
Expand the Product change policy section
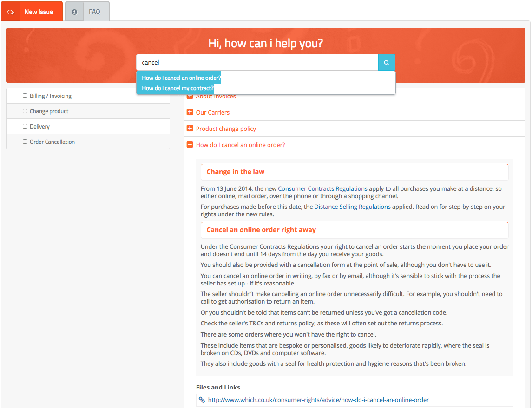coord(190,129)
